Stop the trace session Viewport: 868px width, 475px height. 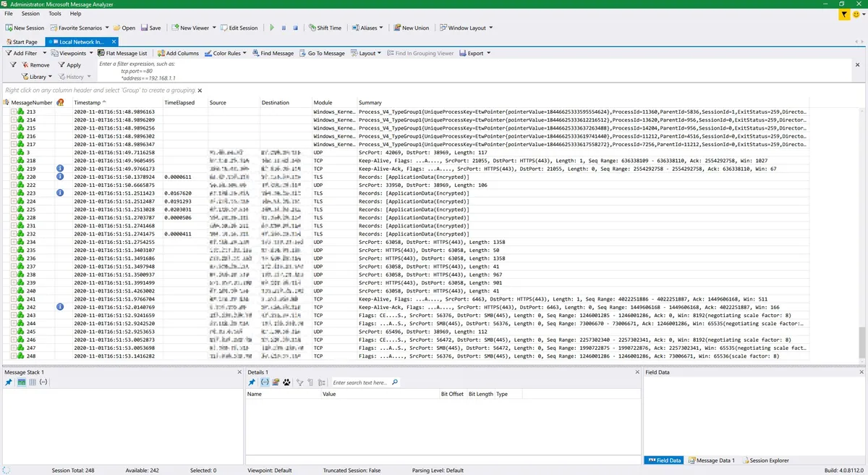tap(295, 28)
